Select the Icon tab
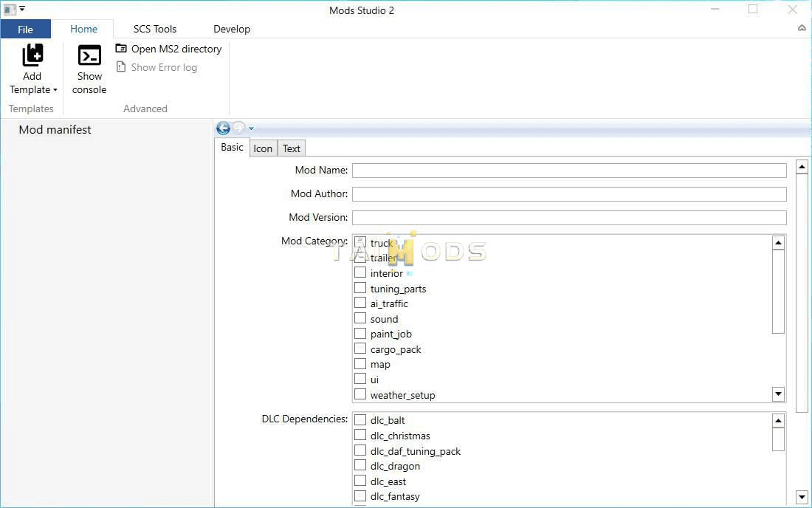 click(263, 148)
